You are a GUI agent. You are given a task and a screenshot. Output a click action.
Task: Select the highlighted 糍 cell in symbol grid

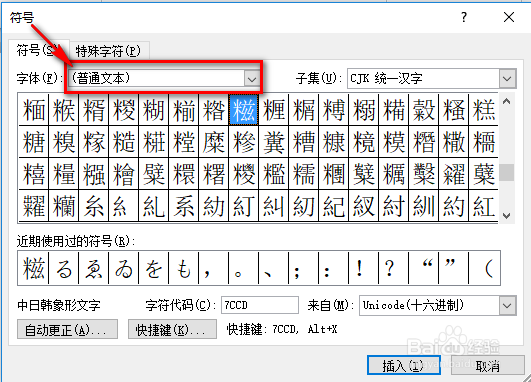(x=244, y=110)
